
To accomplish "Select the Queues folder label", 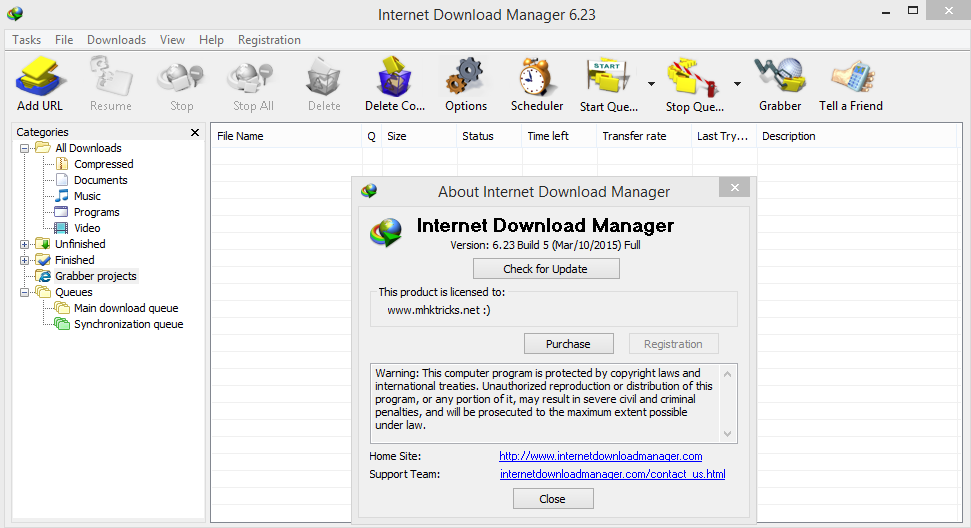I will [x=73, y=292].
